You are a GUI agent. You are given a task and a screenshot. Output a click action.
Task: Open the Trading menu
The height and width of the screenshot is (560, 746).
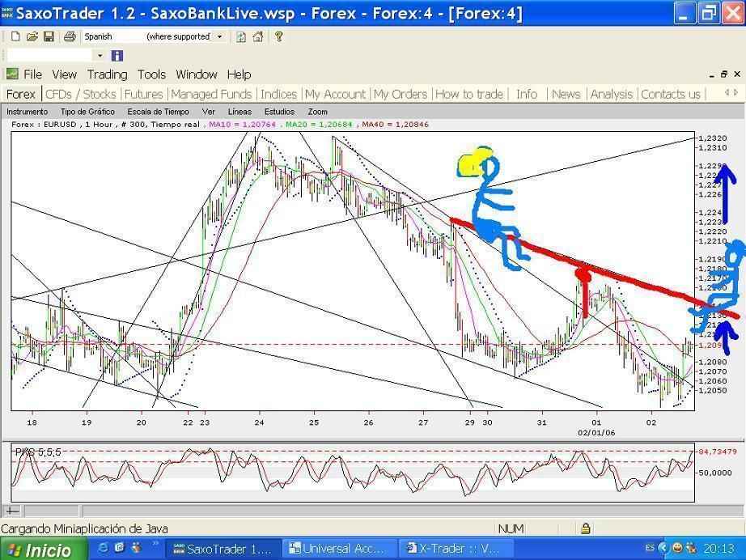coord(107,74)
